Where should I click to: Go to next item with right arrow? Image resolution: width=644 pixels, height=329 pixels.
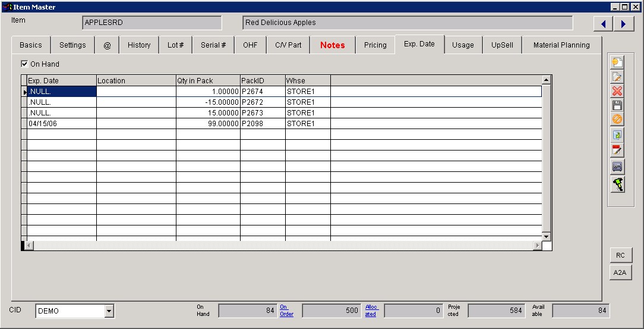(624, 24)
